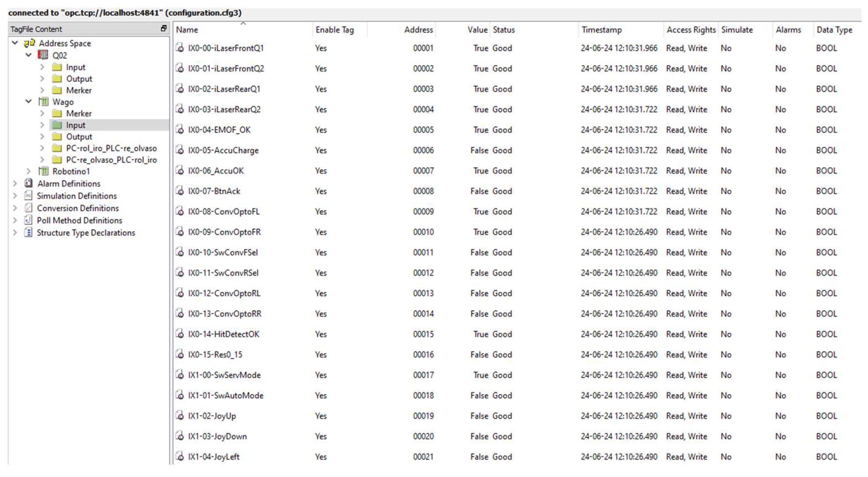Click the Q02 PLC device icon
868x477 pixels.
tap(43, 55)
